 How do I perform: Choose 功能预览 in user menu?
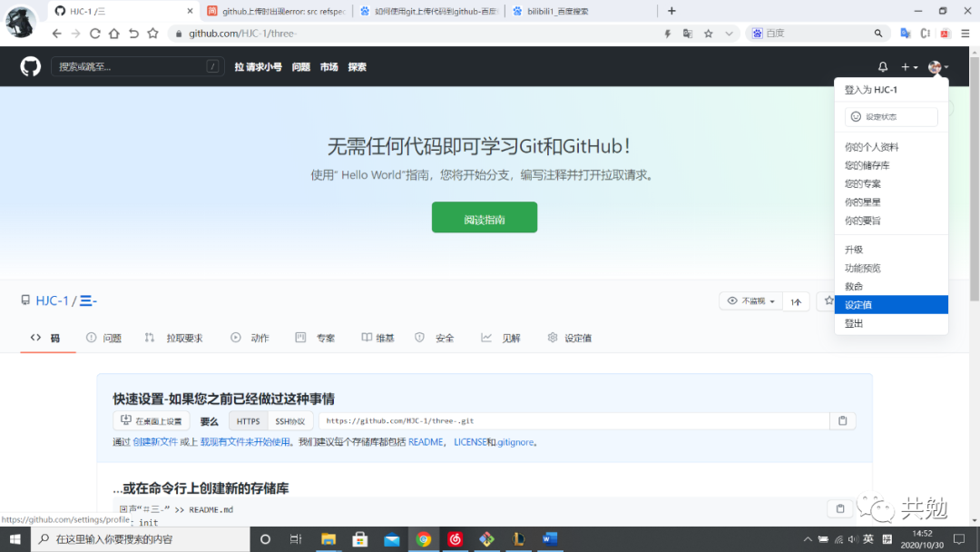tap(863, 268)
